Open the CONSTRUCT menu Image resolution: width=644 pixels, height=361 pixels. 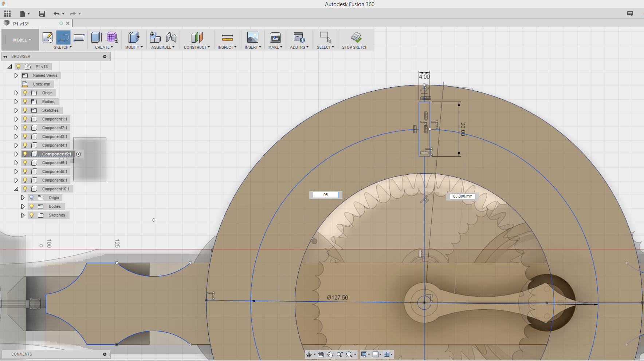pyautogui.click(x=197, y=47)
